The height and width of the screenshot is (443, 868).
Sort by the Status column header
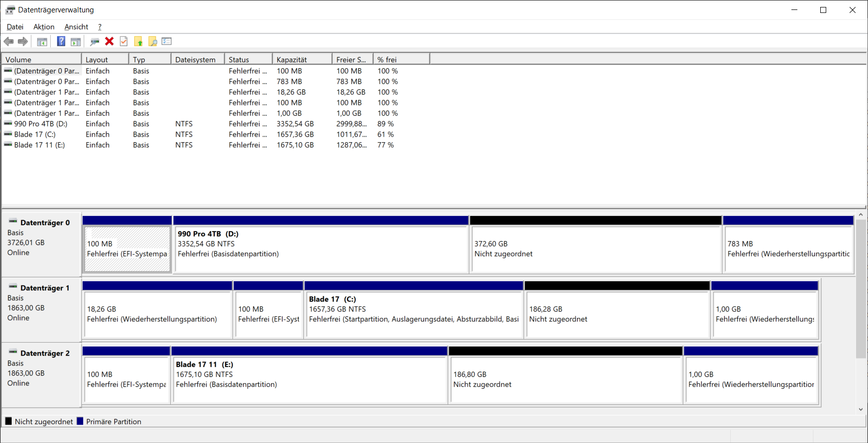pyautogui.click(x=248, y=60)
